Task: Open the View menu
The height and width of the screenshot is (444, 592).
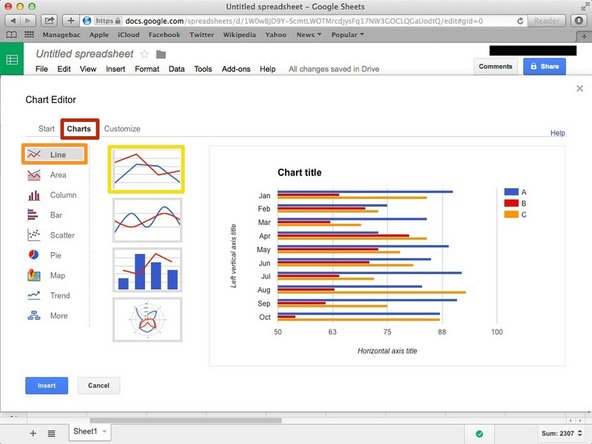Action: (x=88, y=69)
